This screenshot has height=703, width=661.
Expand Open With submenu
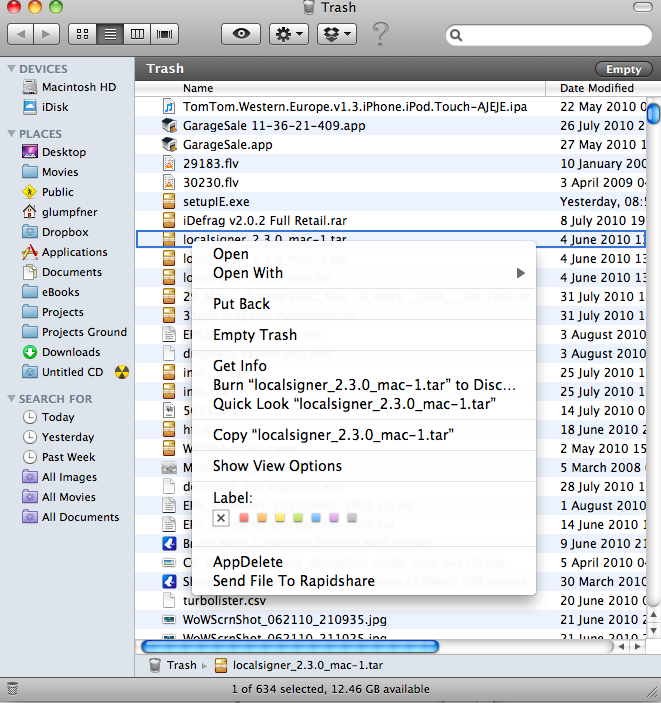point(364,273)
